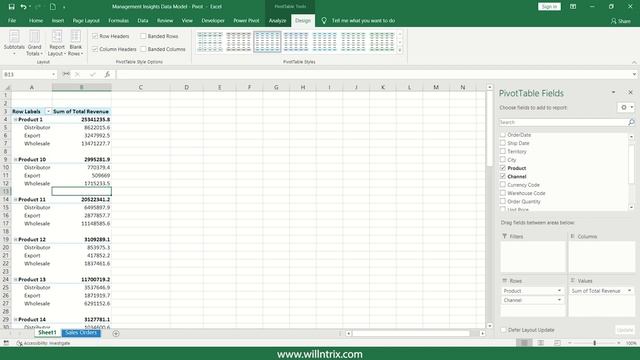Click the macro record status bar icon
640x360 pixels.
tap(6, 343)
